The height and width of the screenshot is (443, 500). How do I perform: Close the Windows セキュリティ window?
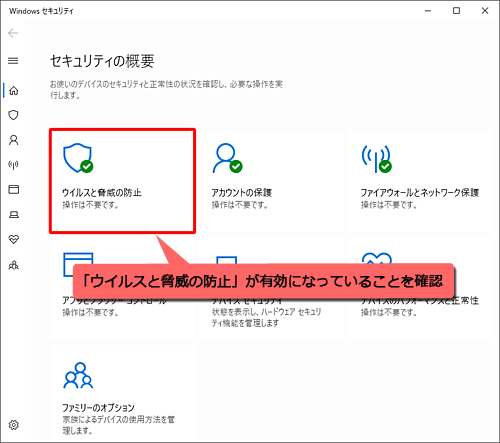click(485, 11)
